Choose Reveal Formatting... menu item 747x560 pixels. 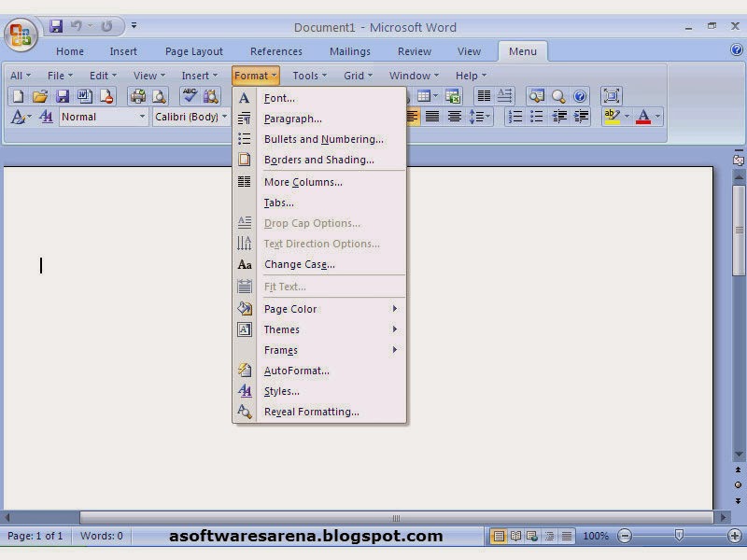click(x=319, y=412)
